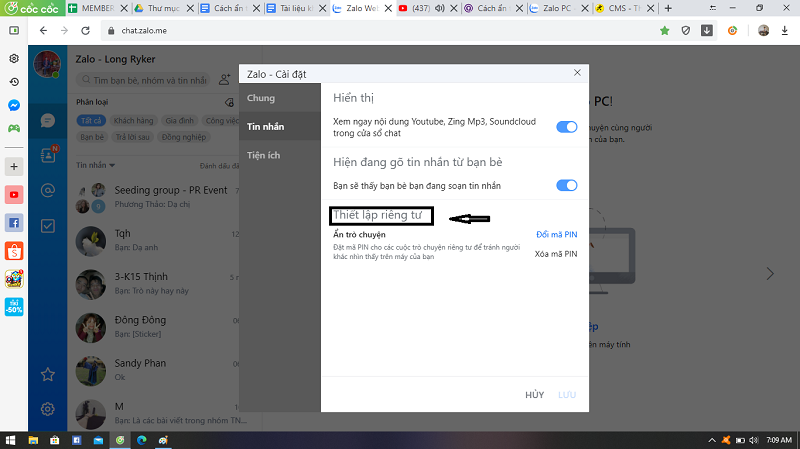Viewport: 800px width, 449px height.
Task: Open the Zalo contacts book icon
Action: 48,154
